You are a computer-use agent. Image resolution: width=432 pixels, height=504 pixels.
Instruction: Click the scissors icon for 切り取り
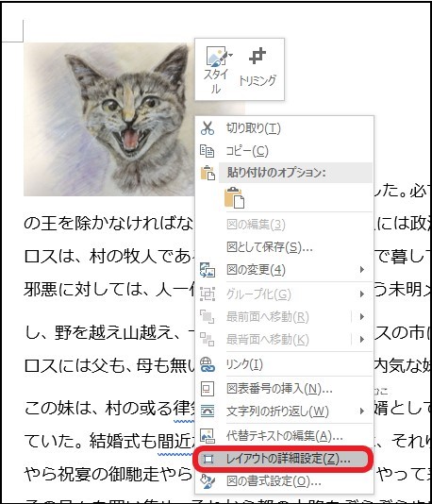[x=208, y=128]
